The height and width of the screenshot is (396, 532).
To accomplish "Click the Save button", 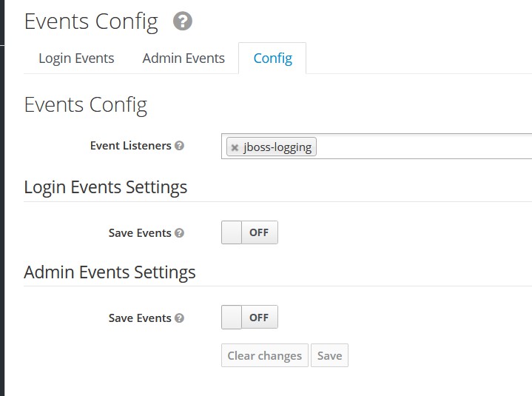I will [329, 355].
